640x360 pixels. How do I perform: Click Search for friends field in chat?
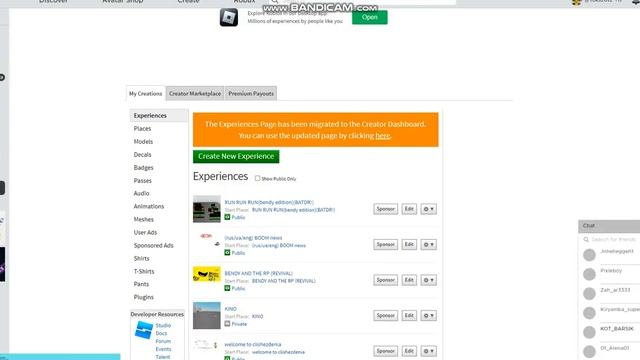(x=611, y=239)
